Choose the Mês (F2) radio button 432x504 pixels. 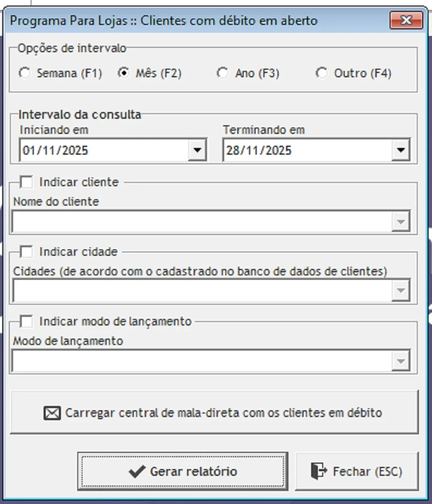[124, 73]
